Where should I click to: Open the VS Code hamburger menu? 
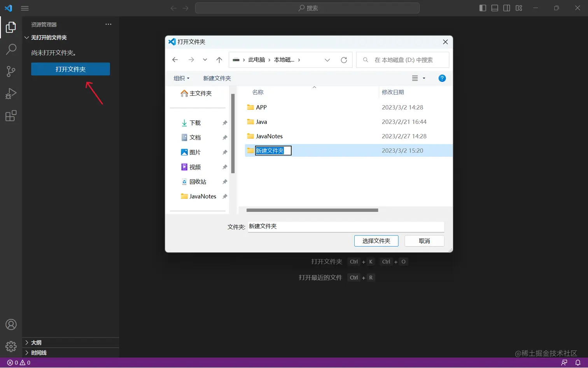[25, 8]
